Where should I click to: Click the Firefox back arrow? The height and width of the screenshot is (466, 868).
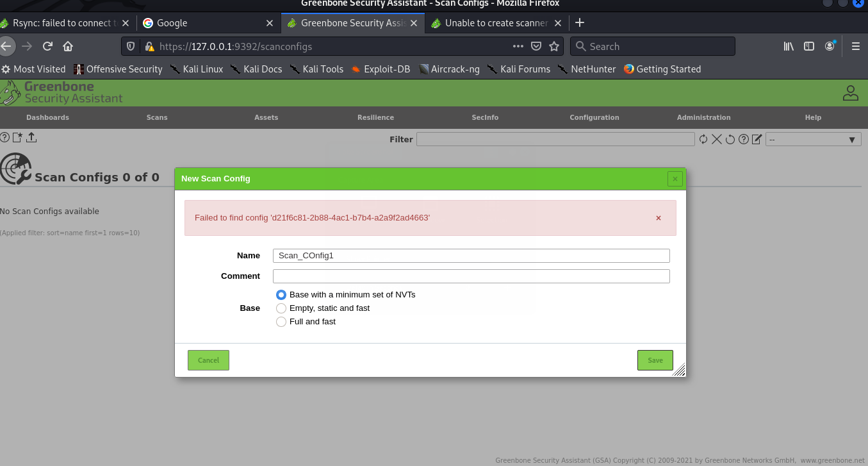(x=6, y=46)
